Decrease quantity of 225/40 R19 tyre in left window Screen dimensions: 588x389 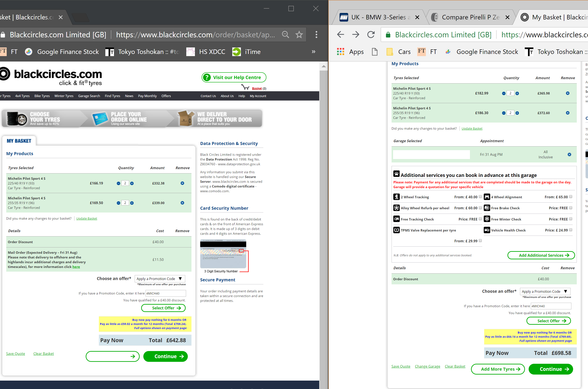[x=118, y=183]
